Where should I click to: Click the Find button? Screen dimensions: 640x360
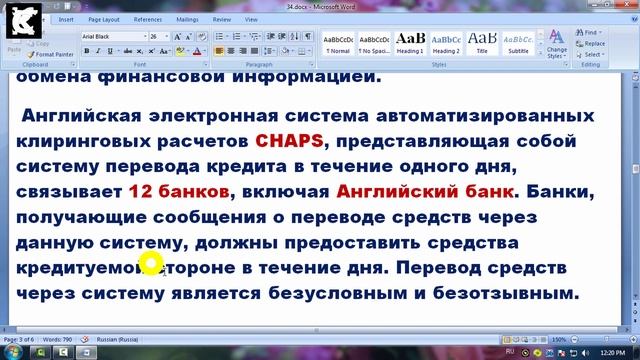tap(589, 32)
